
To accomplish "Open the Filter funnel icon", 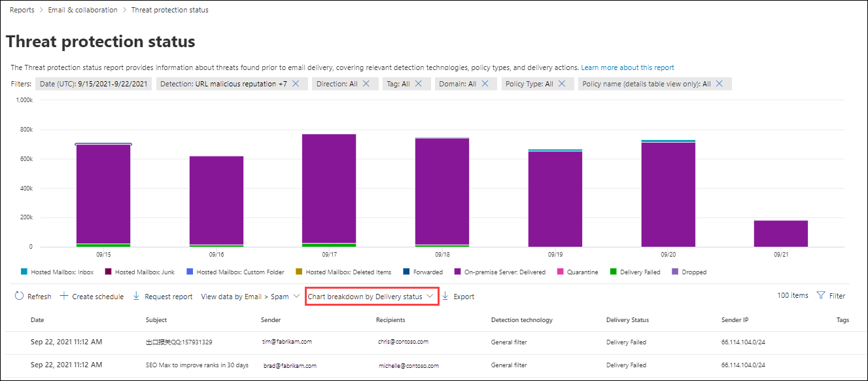I will coord(821,296).
